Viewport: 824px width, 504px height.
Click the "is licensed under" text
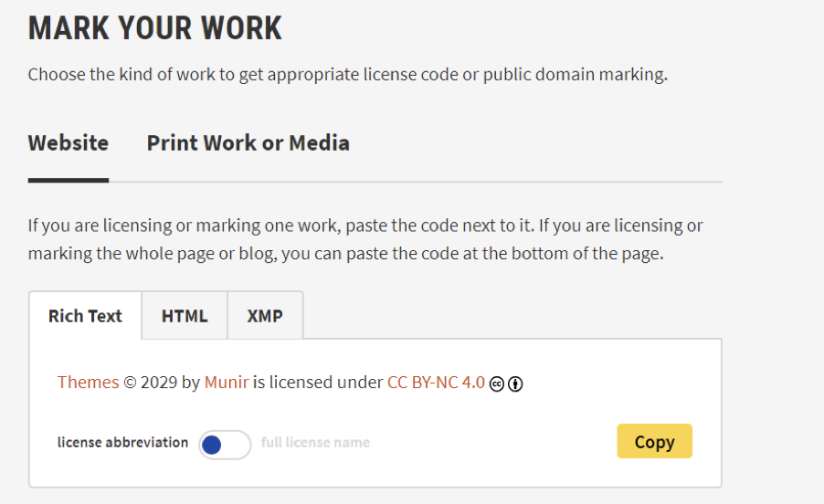pyautogui.click(x=318, y=383)
